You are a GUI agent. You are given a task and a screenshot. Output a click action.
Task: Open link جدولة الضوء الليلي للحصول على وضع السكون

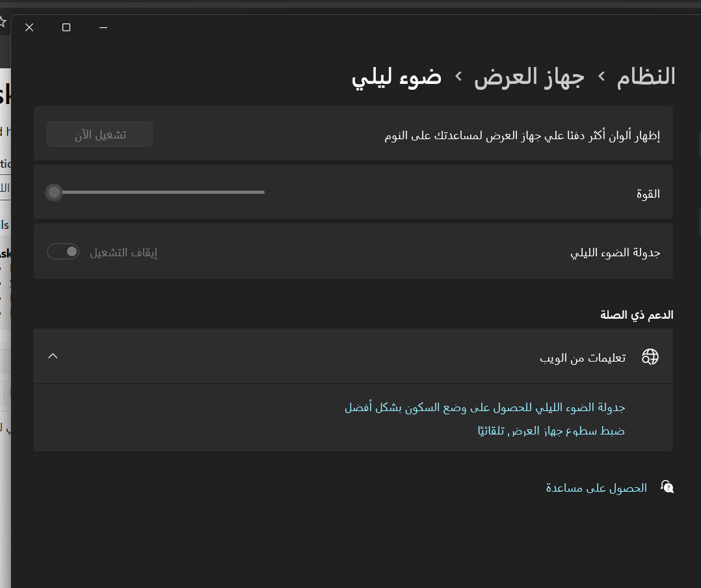click(x=484, y=407)
